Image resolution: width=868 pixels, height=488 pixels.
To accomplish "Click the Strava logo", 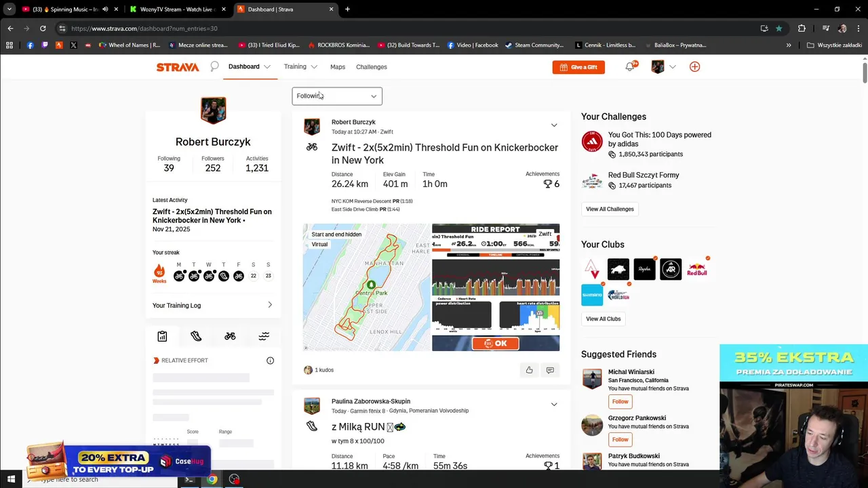I will (178, 67).
